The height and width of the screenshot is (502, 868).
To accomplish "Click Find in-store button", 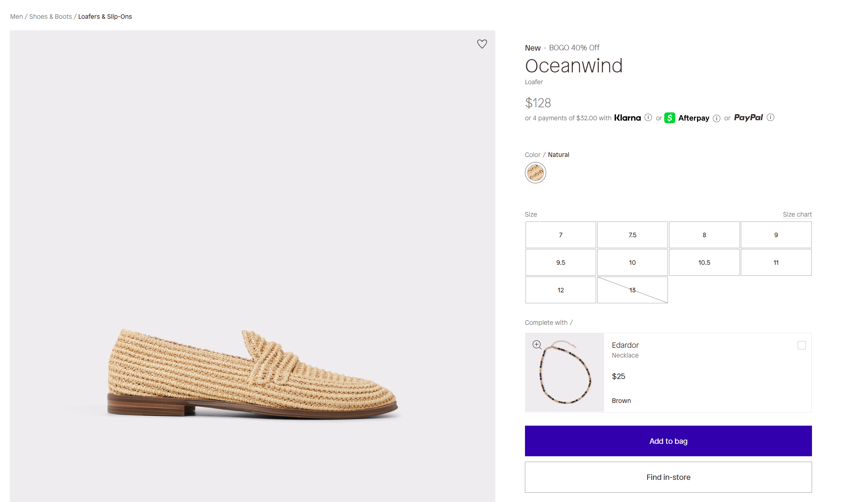I will [x=668, y=477].
